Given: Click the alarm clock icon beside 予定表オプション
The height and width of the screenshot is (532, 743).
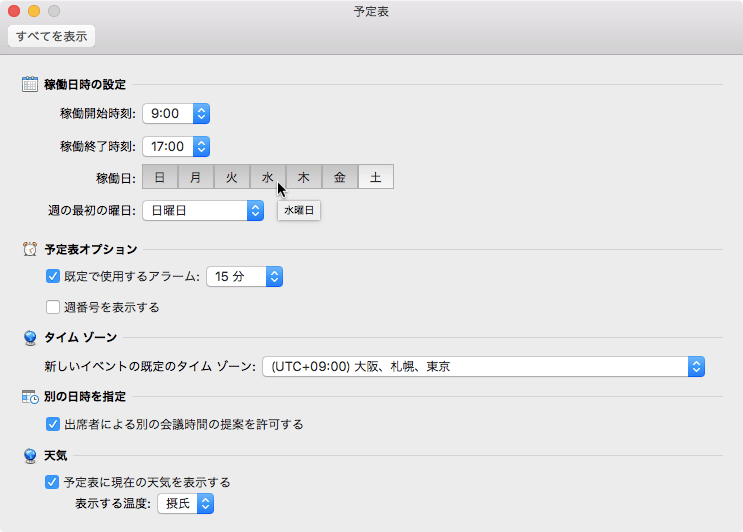Looking at the screenshot, I should coord(30,249).
